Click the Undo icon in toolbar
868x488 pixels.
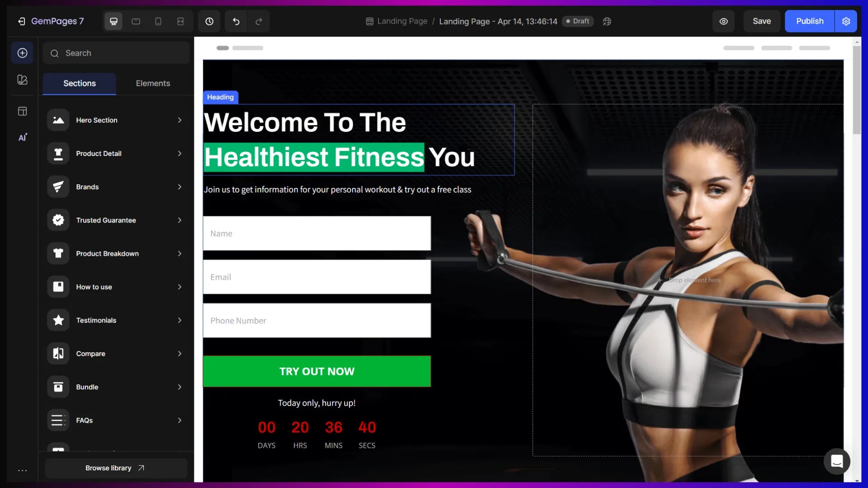[236, 21]
